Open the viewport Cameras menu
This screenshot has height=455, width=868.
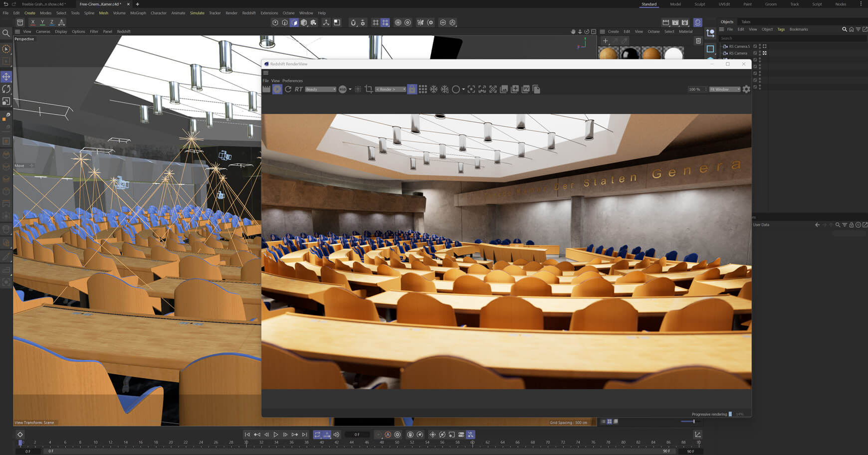[43, 31]
